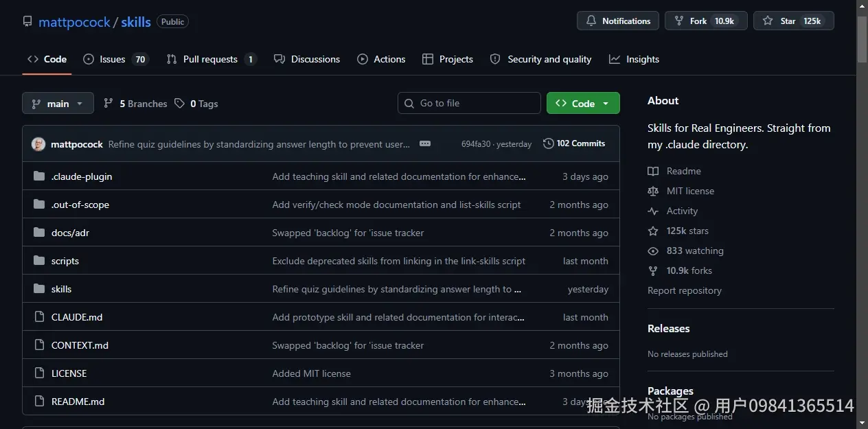Click the repository icon beside mattpocock

coord(27,21)
